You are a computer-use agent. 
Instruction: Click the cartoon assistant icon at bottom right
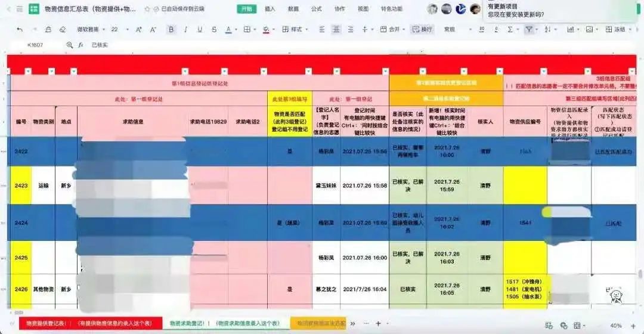coord(615,296)
